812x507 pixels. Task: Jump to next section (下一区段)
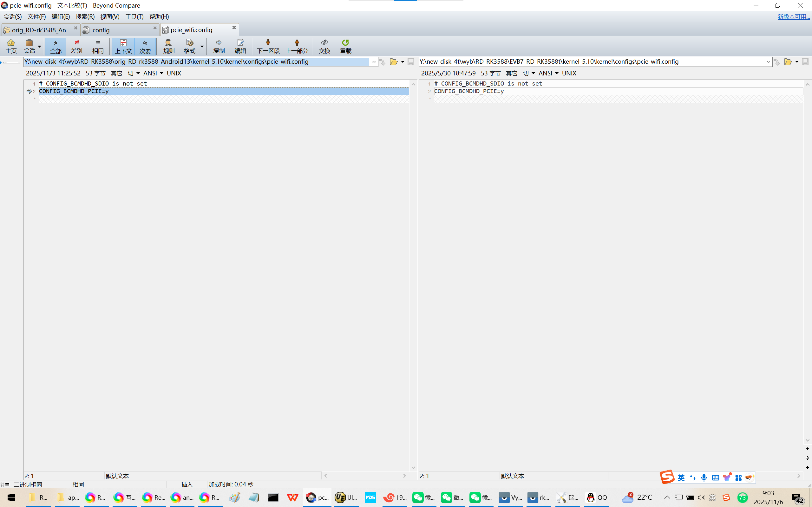click(x=268, y=46)
